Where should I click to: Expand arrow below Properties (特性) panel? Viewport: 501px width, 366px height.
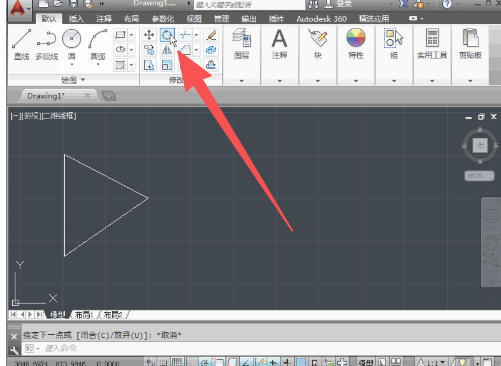click(356, 81)
